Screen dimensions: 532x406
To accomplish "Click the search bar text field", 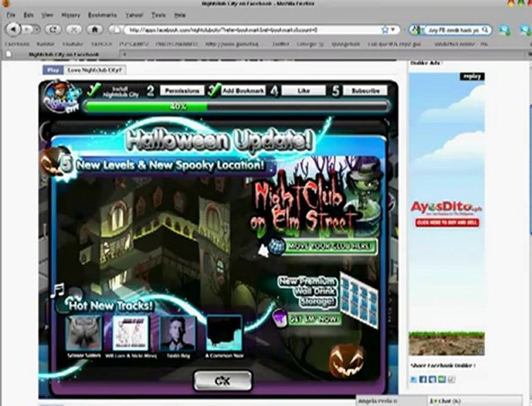I will [452, 30].
